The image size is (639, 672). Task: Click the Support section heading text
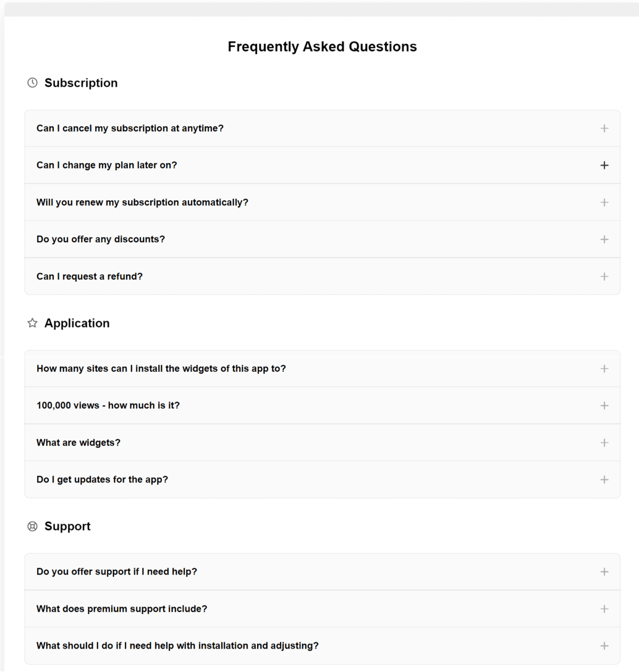pos(68,526)
